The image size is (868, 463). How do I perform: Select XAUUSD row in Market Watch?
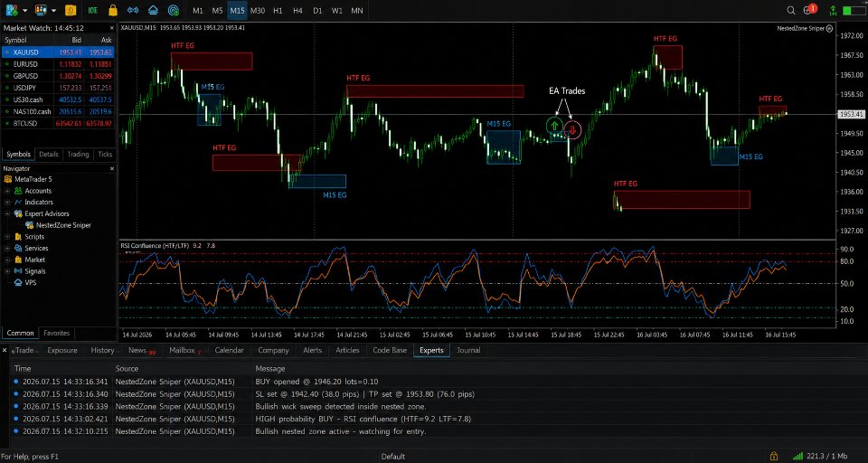(x=58, y=52)
